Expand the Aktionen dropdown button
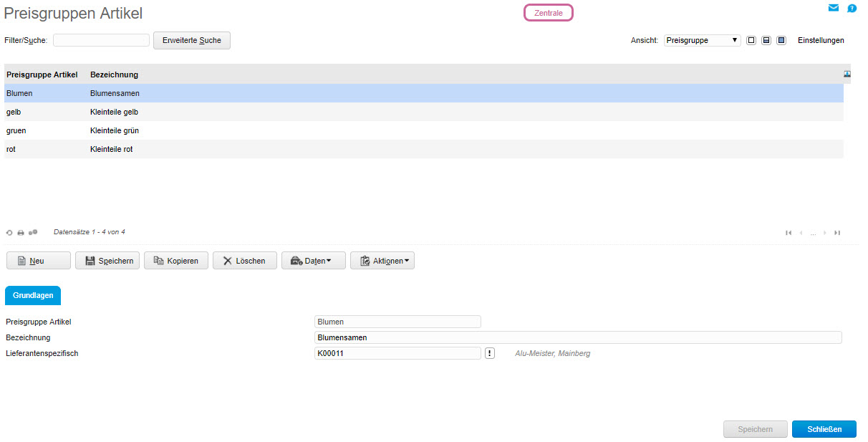This screenshot has height=442, width=868. [382, 261]
